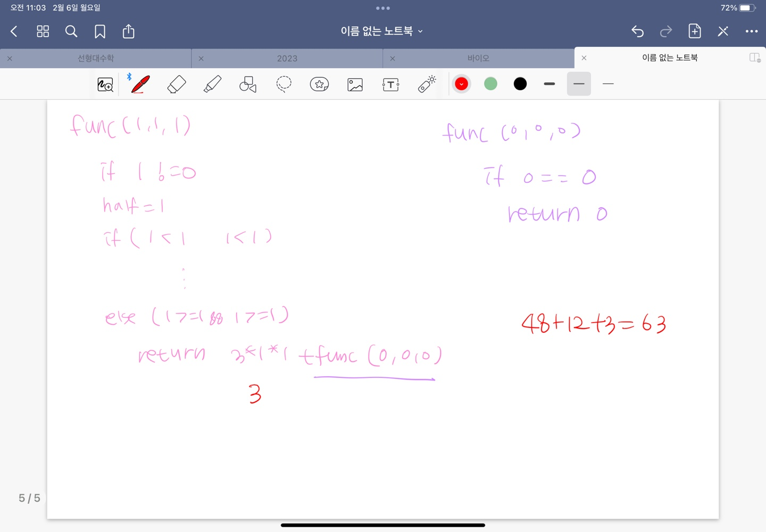Image resolution: width=766 pixels, height=532 pixels.
Task: Undo the last stroke
Action: (x=637, y=31)
